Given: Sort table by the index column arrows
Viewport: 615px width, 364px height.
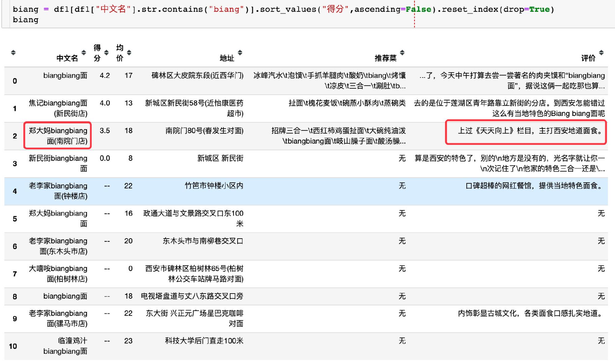Looking at the screenshot, I should click(x=13, y=53).
